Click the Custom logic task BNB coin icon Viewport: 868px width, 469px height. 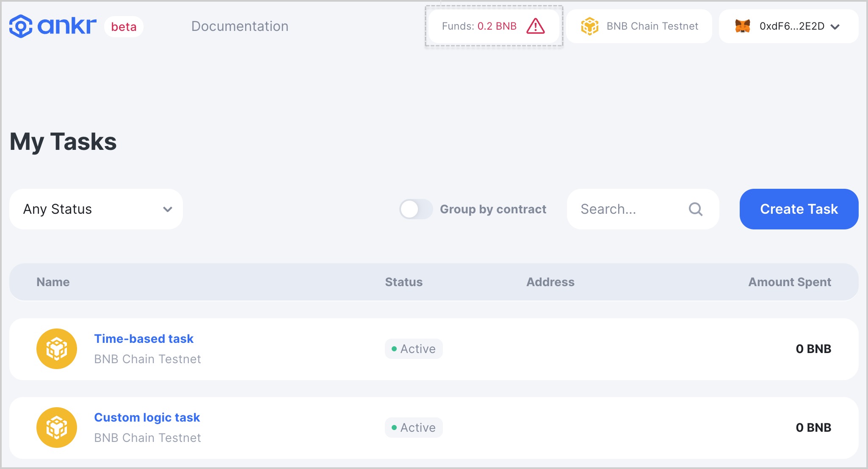57,428
